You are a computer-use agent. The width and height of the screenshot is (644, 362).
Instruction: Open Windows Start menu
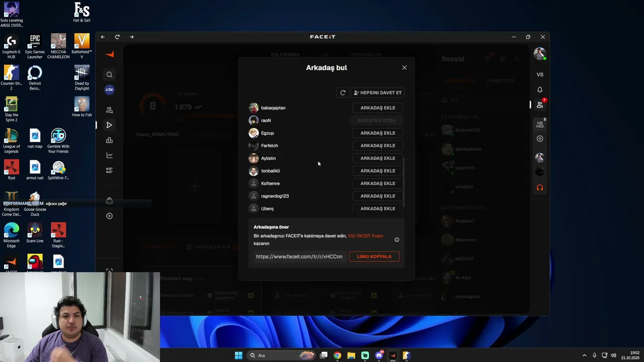(x=238, y=355)
